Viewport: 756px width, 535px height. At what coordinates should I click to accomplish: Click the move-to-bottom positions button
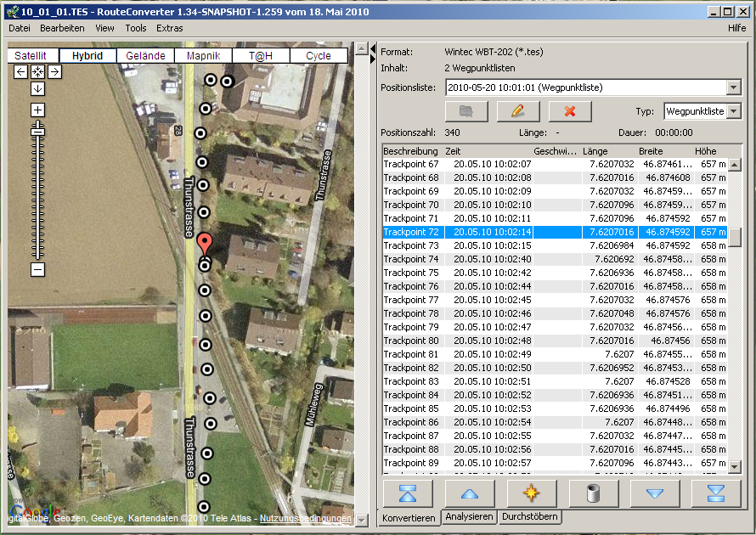coord(715,493)
